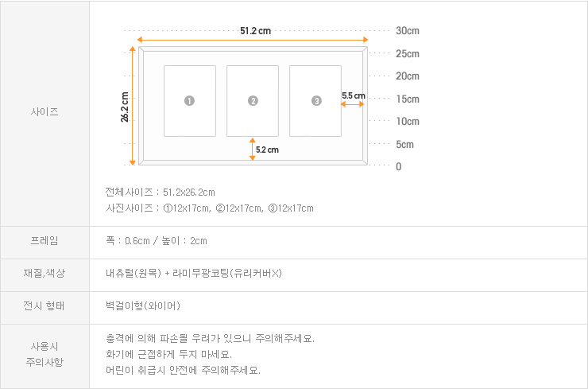Click the 내츄럴(원목) material description
This screenshot has height=389, width=588.
pos(194,274)
